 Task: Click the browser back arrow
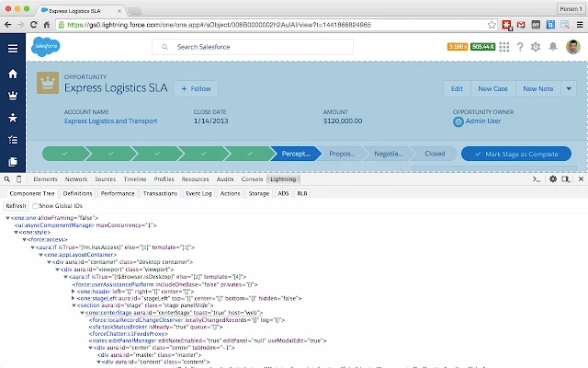point(8,25)
